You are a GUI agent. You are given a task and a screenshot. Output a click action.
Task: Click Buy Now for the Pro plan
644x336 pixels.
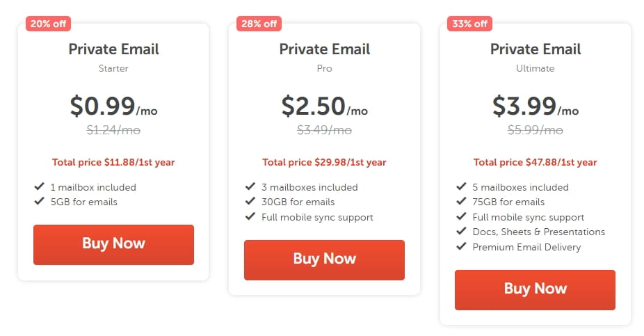(x=324, y=259)
